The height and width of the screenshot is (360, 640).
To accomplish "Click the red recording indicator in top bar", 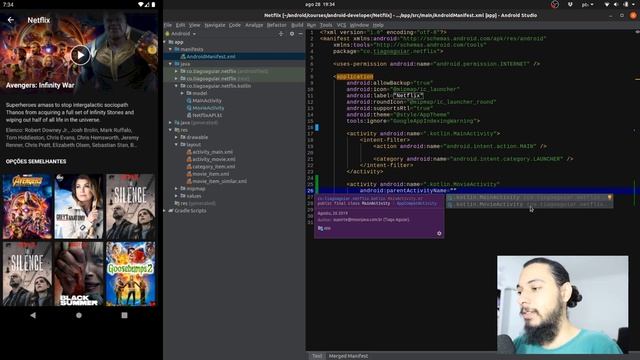I will point(554,4).
